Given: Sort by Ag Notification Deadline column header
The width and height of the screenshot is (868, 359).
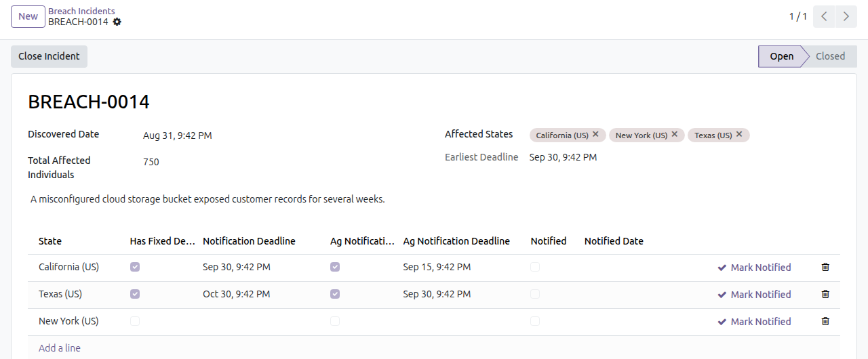Looking at the screenshot, I should click(x=456, y=241).
